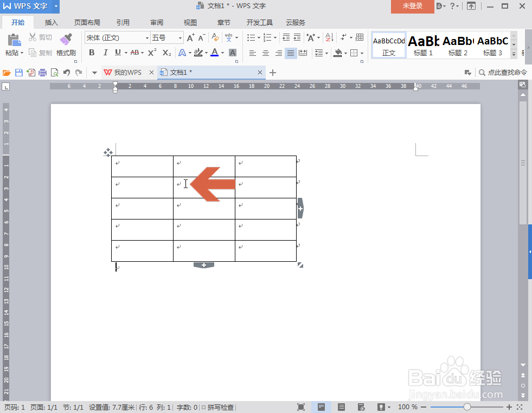Decrease paragraph indent

(x=286, y=37)
